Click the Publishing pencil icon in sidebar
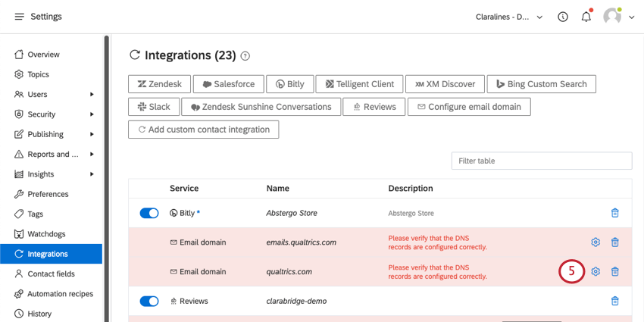Screen dimensions: 644x322 click(x=19, y=134)
